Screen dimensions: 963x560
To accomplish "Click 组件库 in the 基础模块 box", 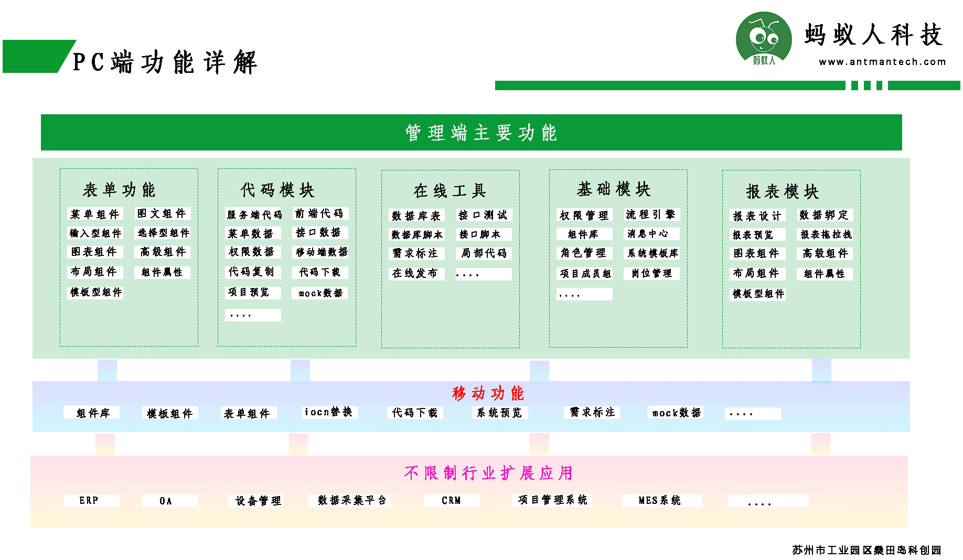I will tap(583, 234).
